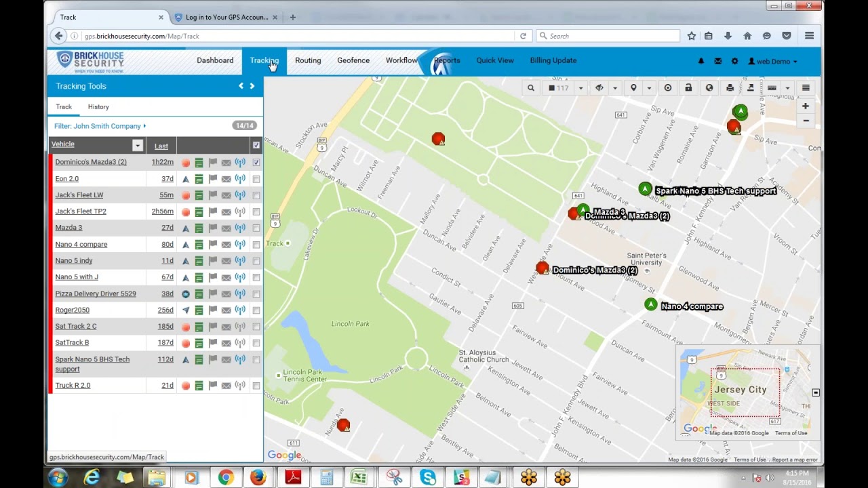868x488 pixels.
Task: Click status dot for Dominico's Mazda3 (2)
Action: [186, 163]
